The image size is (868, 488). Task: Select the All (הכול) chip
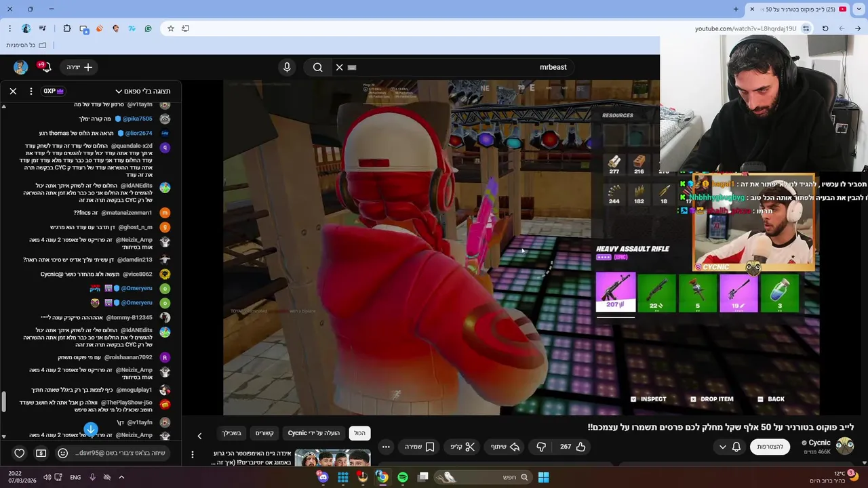pos(359,433)
